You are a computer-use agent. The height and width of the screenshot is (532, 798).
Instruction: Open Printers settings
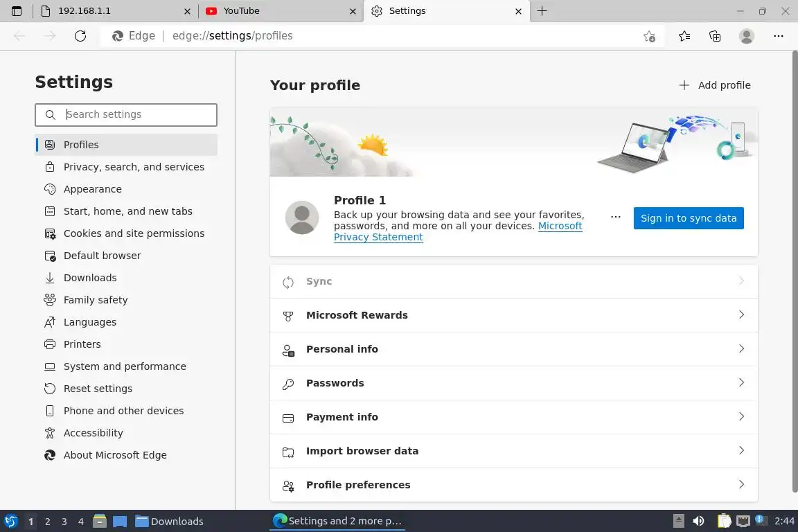[125, 344]
